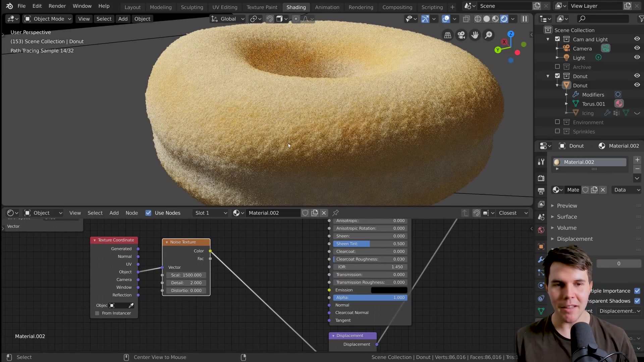Click Add menu in shader editor
The height and width of the screenshot is (362, 644).
(x=114, y=213)
